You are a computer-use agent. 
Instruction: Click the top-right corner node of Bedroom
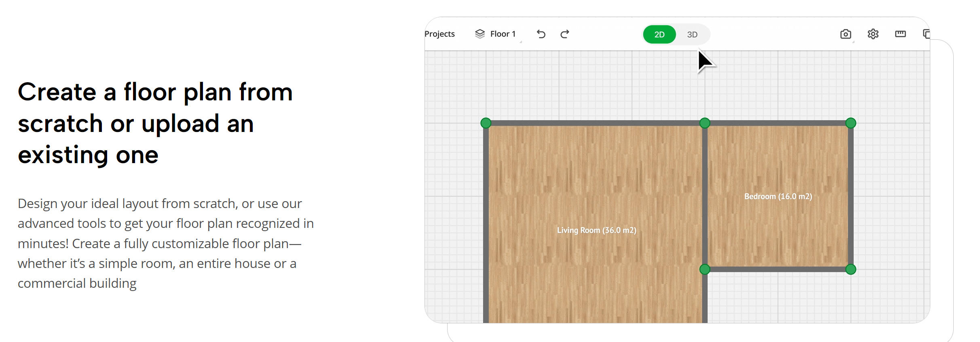click(x=851, y=123)
